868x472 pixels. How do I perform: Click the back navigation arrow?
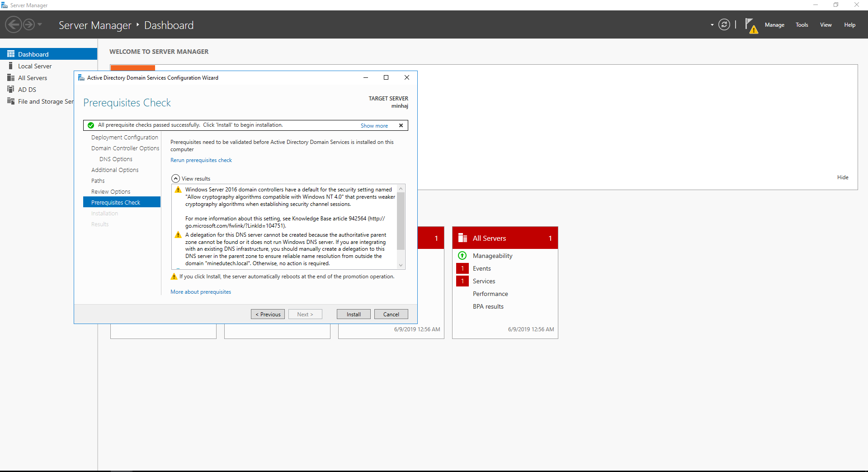(x=14, y=24)
